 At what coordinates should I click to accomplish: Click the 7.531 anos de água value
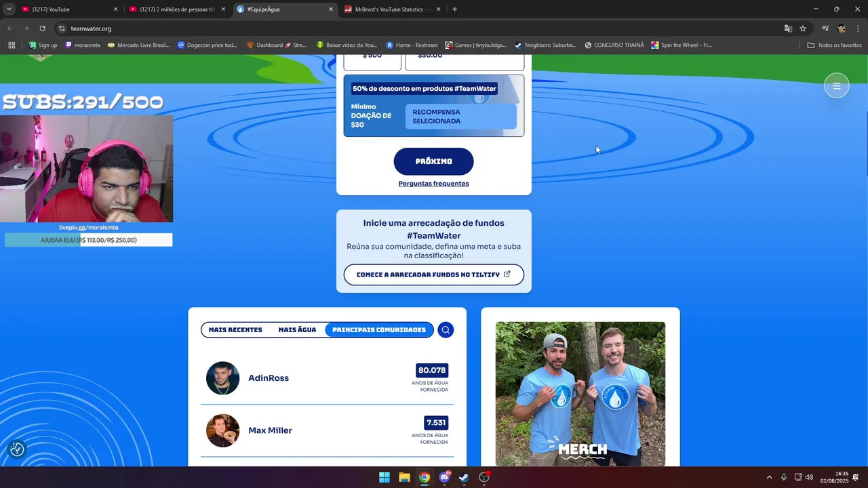click(436, 423)
